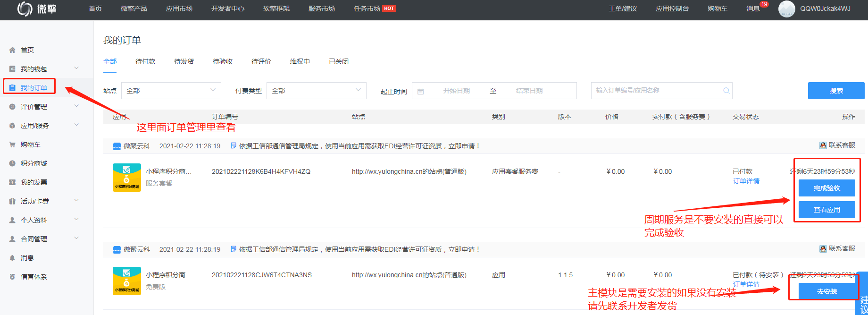This screenshot has width=868, height=315.
Task: Click the icon beside 评价管理
Action: tap(12, 107)
